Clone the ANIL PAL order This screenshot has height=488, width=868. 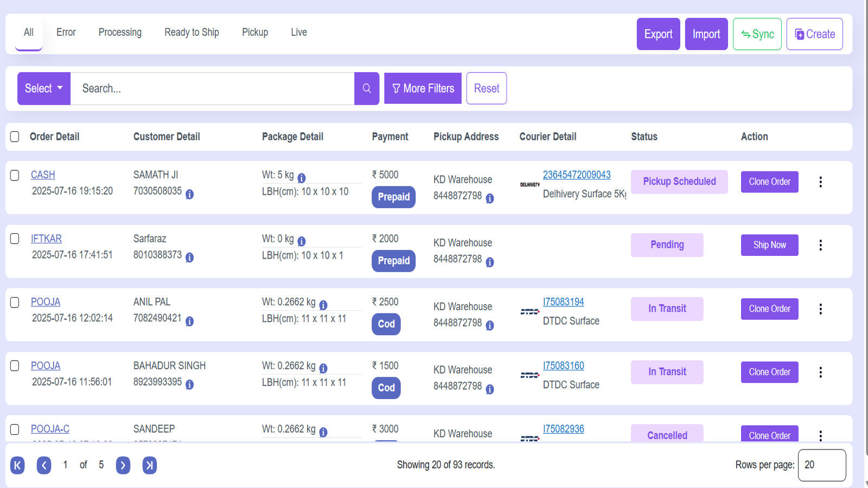(x=769, y=309)
